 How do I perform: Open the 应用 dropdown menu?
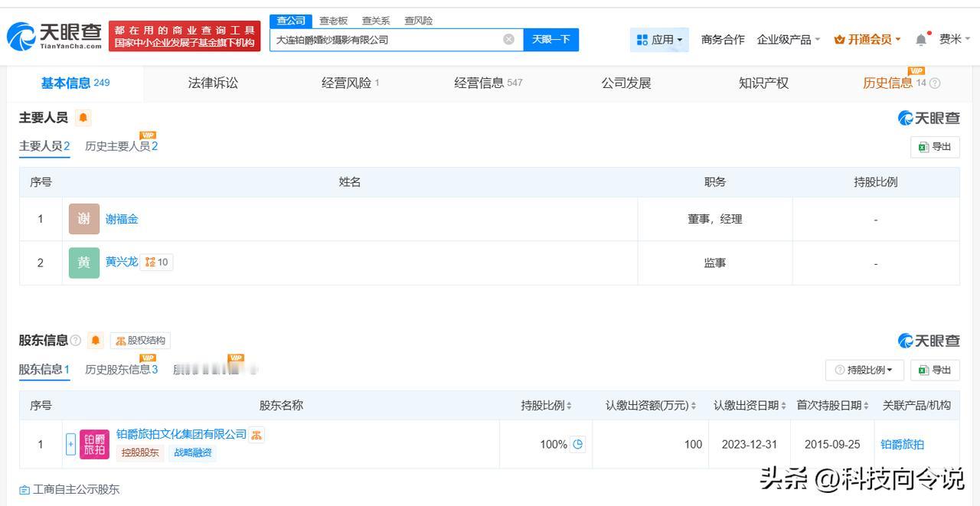[659, 39]
